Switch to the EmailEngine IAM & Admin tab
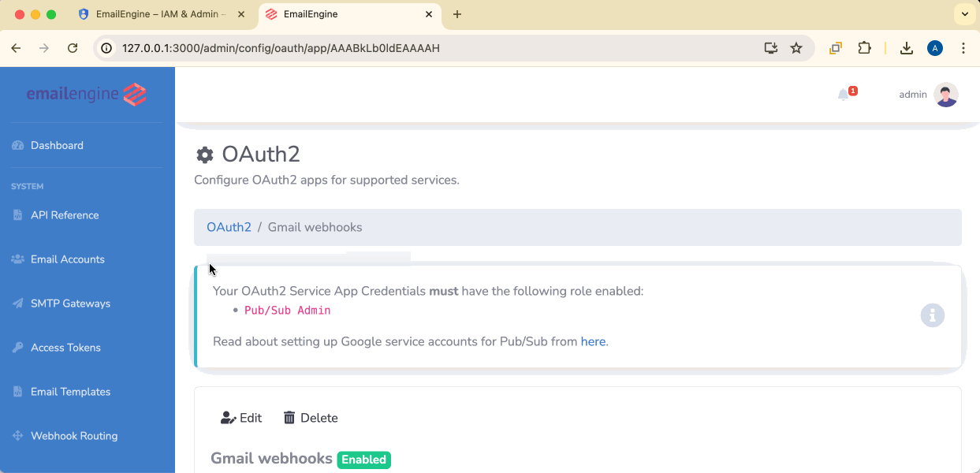Viewport: 980px width, 473px height. pyautogui.click(x=158, y=14)
